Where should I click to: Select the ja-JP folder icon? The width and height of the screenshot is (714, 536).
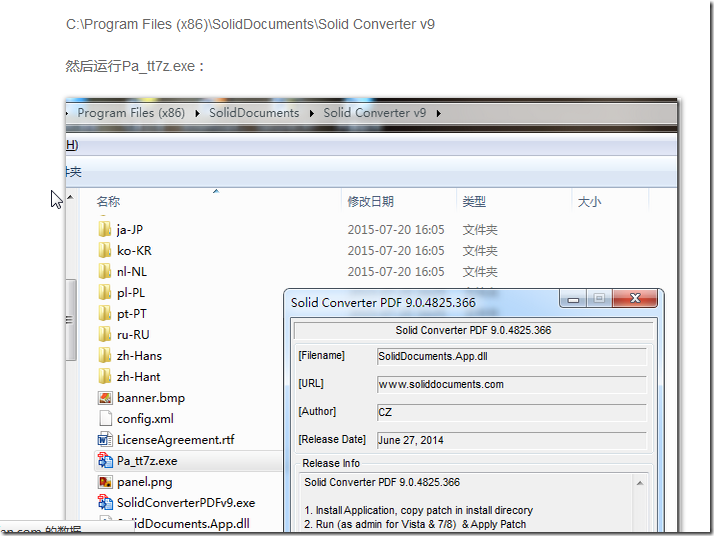click(x=105, y=229)
